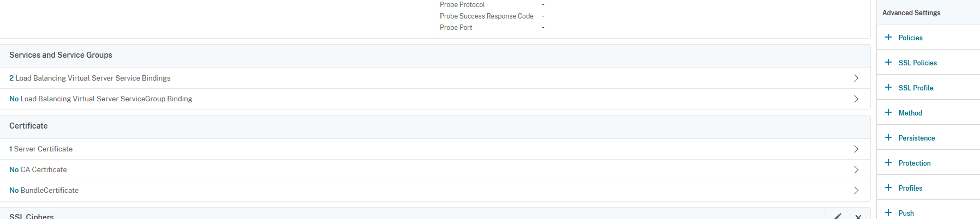This screenshot has width=980, height=219.
Task: Open the BundleCertificate row chevron
Action: coord(856,191)
